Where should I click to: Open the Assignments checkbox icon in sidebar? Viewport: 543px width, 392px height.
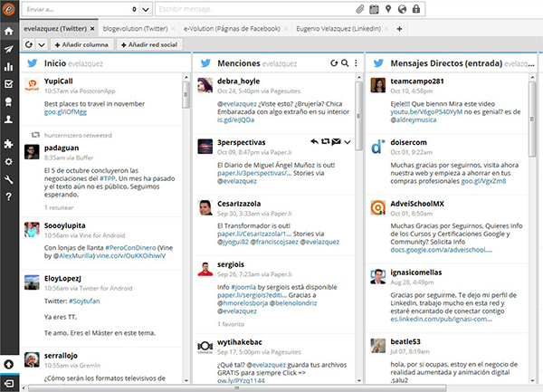pyautogui.click(x=9, y=84)
